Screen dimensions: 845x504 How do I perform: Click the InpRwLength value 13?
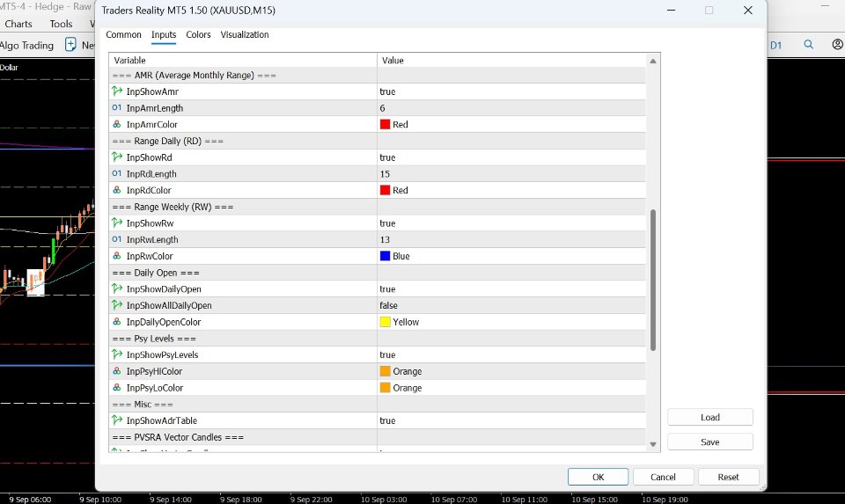tap(511, 239)
